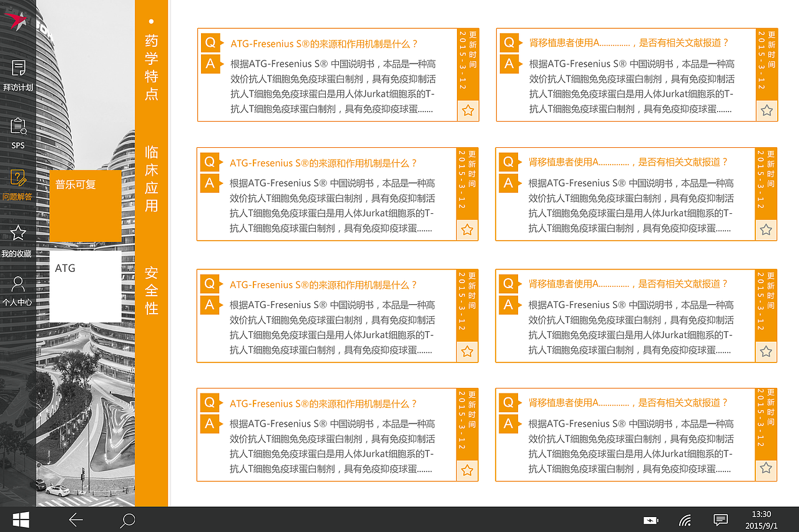Screen dimensions: 799x532
Task: Favorite the bottom-row ATG-Fresenius S® question card
Action: point(467,471)
